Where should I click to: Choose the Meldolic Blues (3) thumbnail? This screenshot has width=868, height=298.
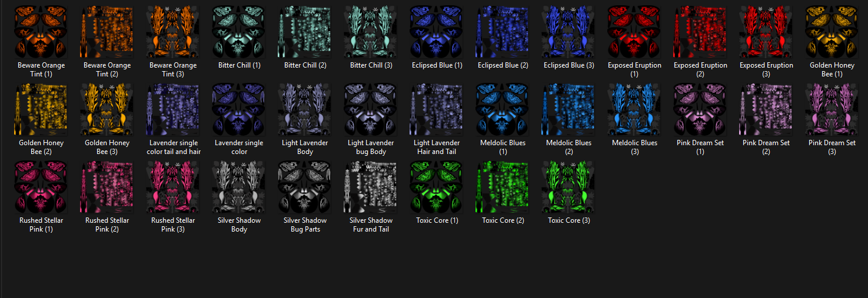[634, 109]
